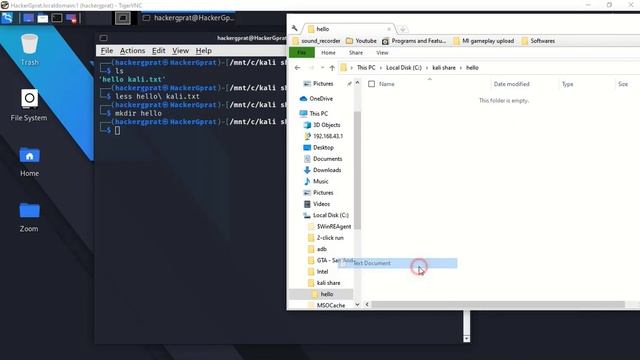Open the File System desktop icon
Image resolution: width=640 pixels, height=360 pixels.
point(29,105)
